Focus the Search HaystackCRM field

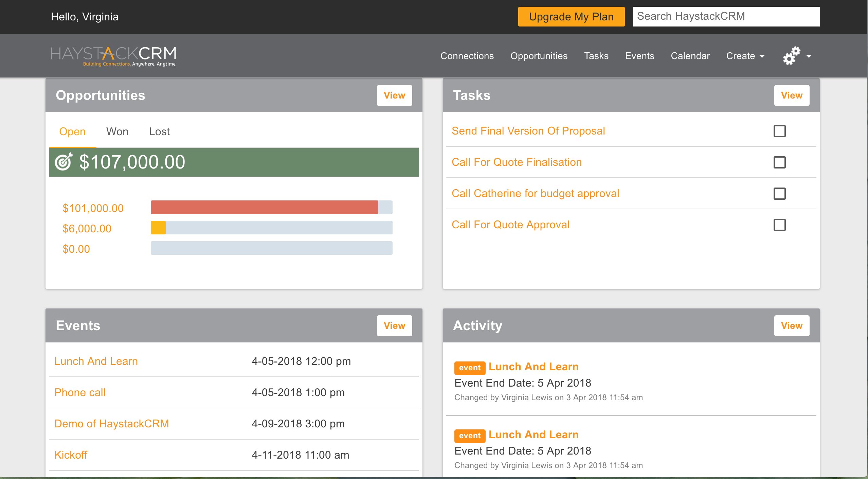(726, 16)
